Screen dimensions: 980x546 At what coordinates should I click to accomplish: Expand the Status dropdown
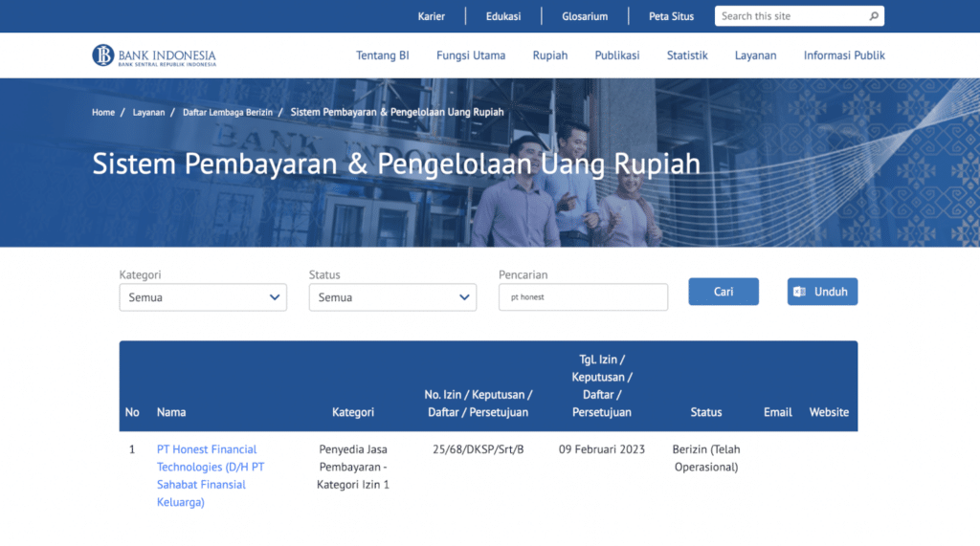click(x=392, y=297)
